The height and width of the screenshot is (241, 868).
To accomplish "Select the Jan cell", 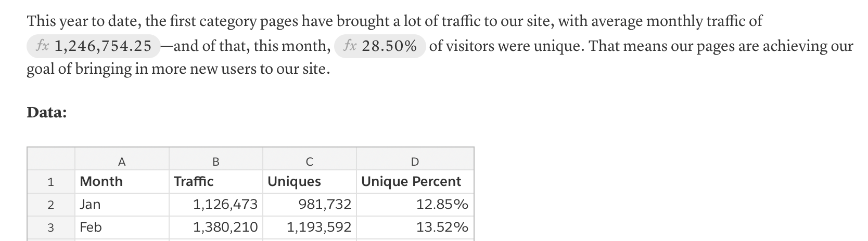I will coord(122,205).
